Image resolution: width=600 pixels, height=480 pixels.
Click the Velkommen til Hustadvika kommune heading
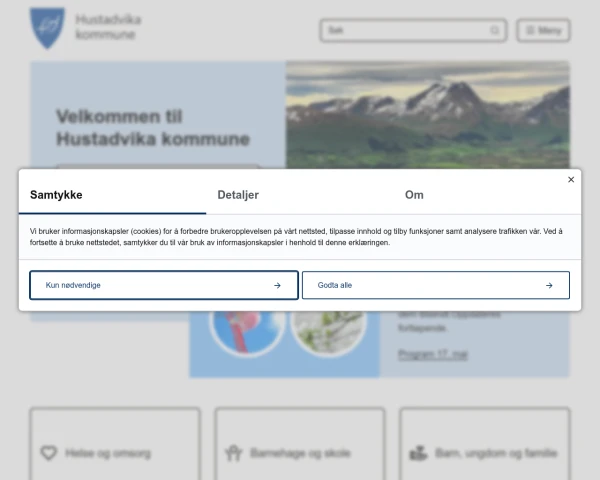coord(153,127)
